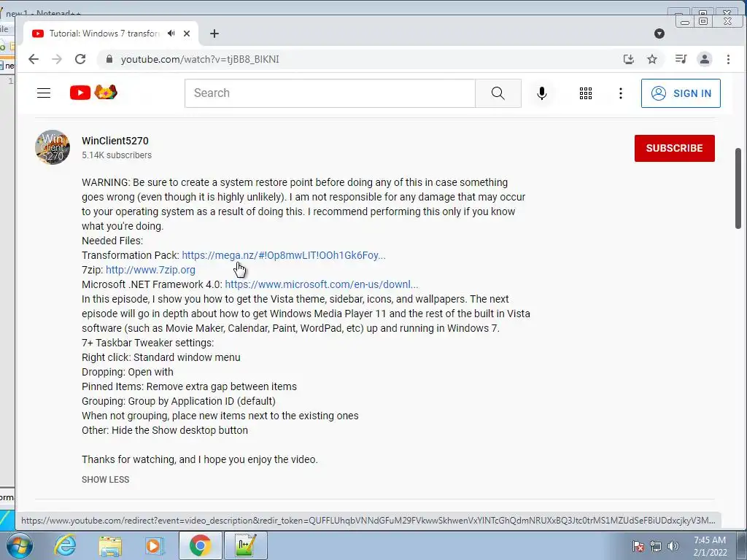Open Windows Media Player from taskbar
The width and height of the screenshot is (747, 560).
tap(153, 546)
